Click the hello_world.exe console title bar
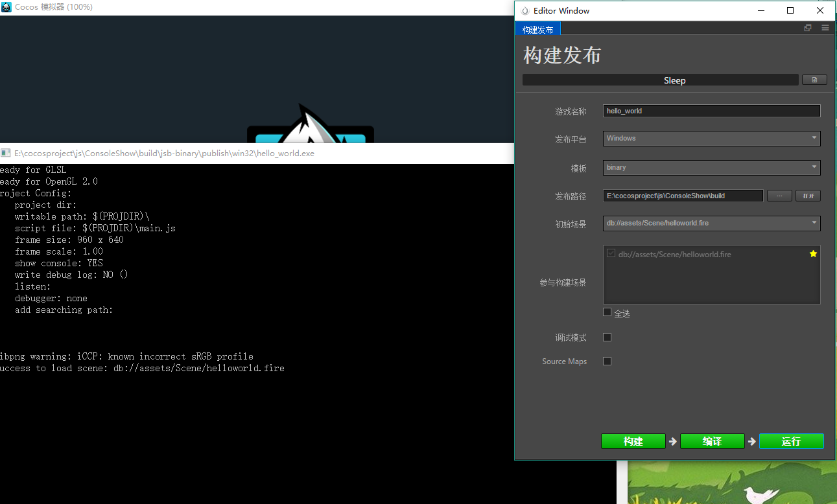This screenshot has height=504, width=837. (x=257, y=154)
